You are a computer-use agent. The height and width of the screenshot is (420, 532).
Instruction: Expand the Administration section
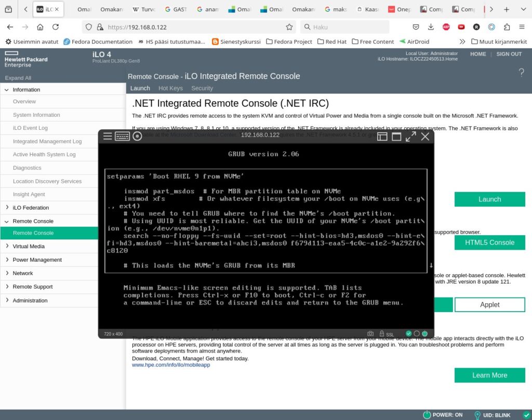pos(7,301)
